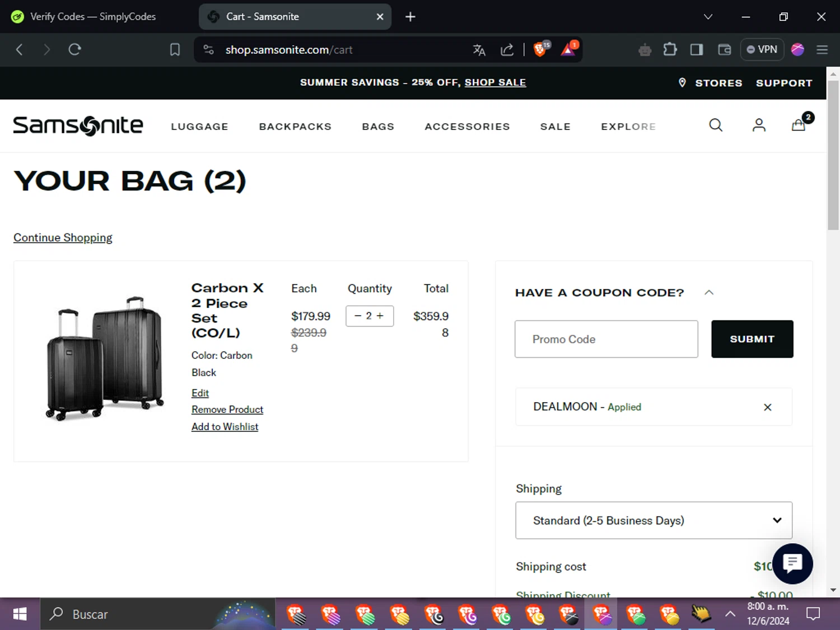Click the translate page icon

(x=479, y=50)
